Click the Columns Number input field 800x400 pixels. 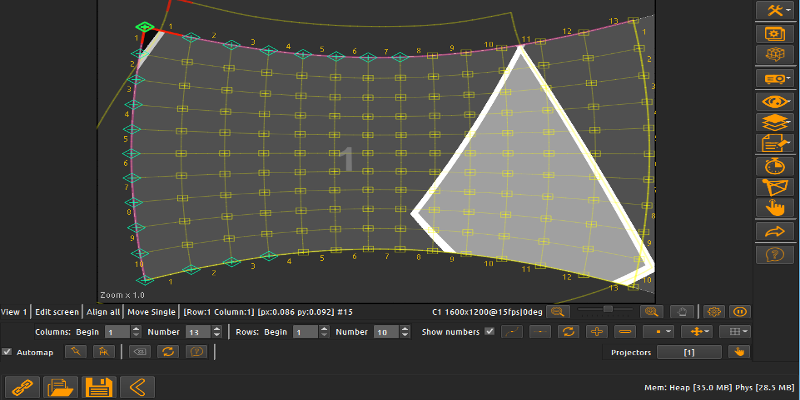(195, 332)
